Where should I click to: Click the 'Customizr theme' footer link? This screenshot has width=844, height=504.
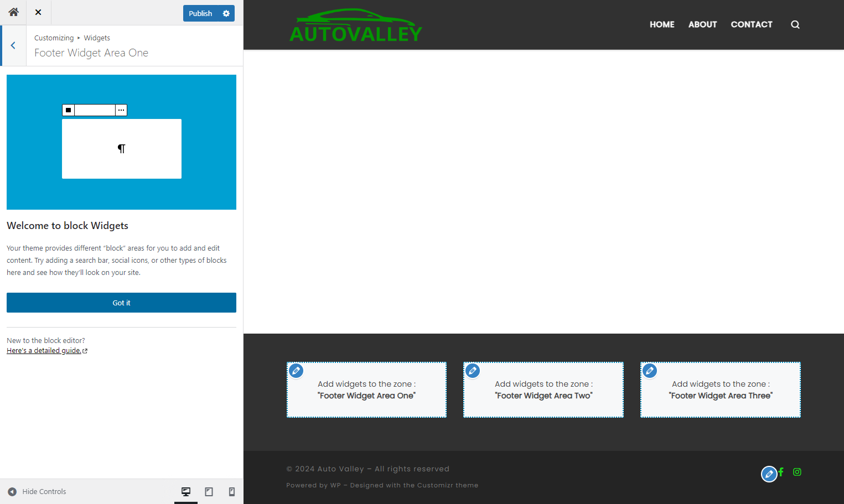(x=447, y=485)
